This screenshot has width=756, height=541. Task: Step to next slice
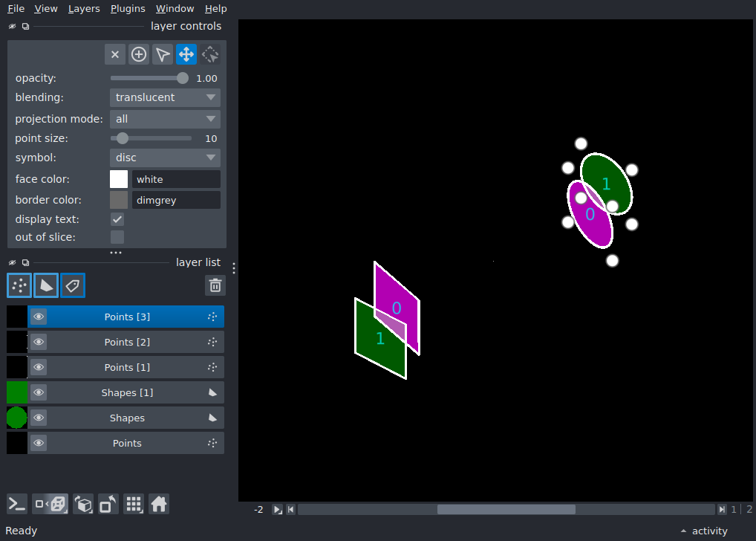coord(722,510)
